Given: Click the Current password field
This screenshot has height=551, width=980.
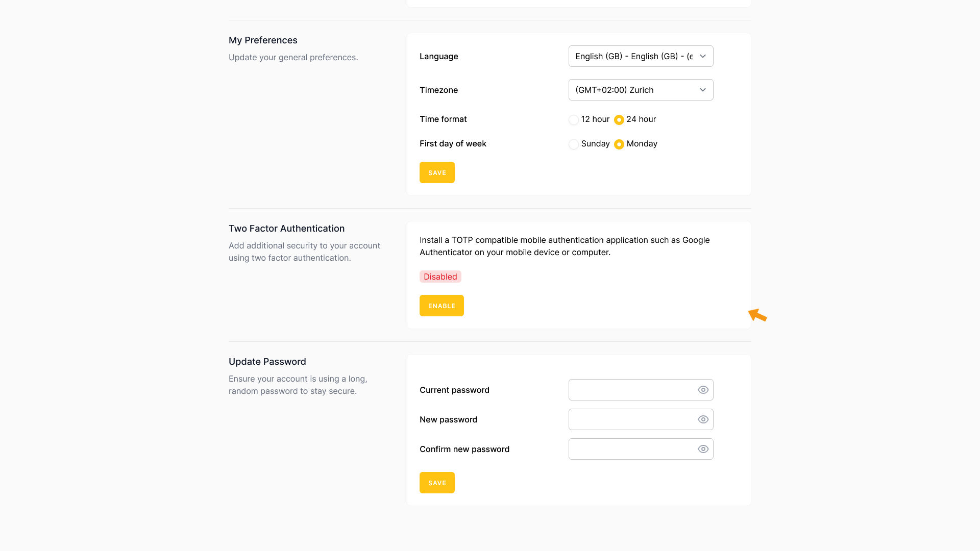Looking at the screenshot, I should [632, 390].
